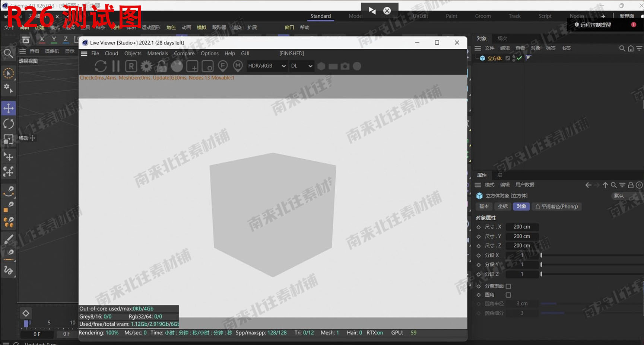The height and width of the screenshot is (345, 644).
Task: Pause the Live Viewer rendering
Action: coord(116,66)
